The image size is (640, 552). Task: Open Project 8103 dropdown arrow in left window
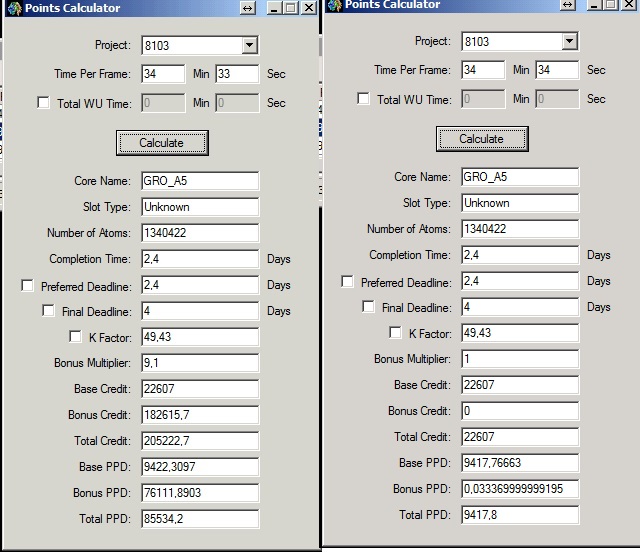pyautogui.click(x=249, y=45)
